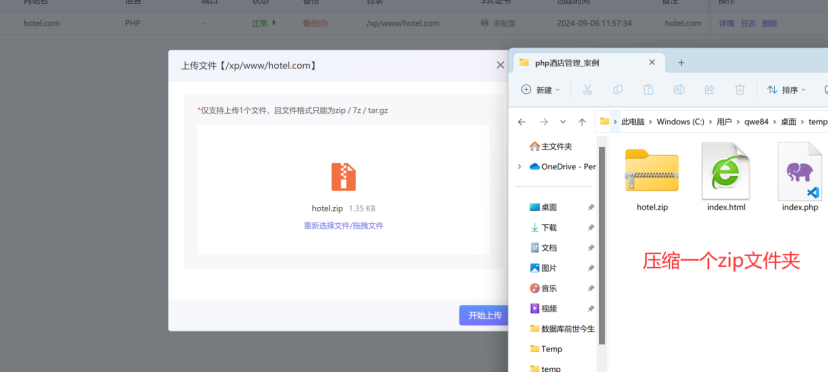Click qwe84 in the address path
Image resolution: width=828 pixels, height=372 pixels.
(x=756, y=122)
